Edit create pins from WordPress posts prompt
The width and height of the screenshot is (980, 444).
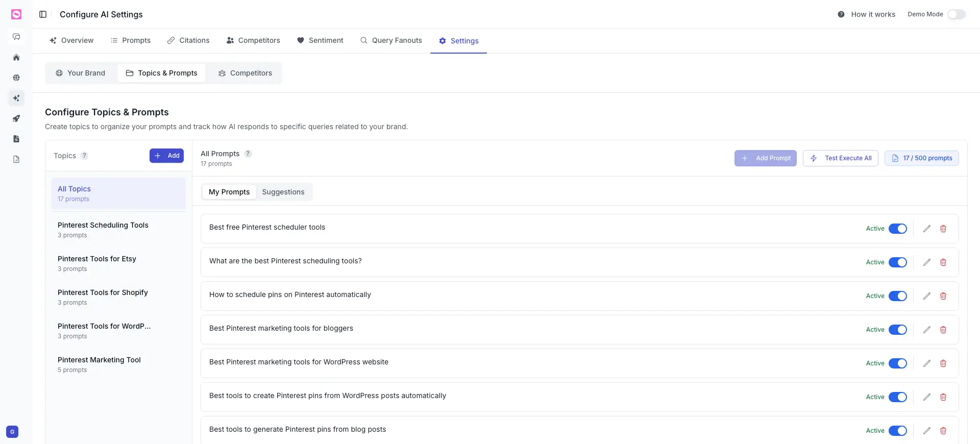[x=927, y=397]
